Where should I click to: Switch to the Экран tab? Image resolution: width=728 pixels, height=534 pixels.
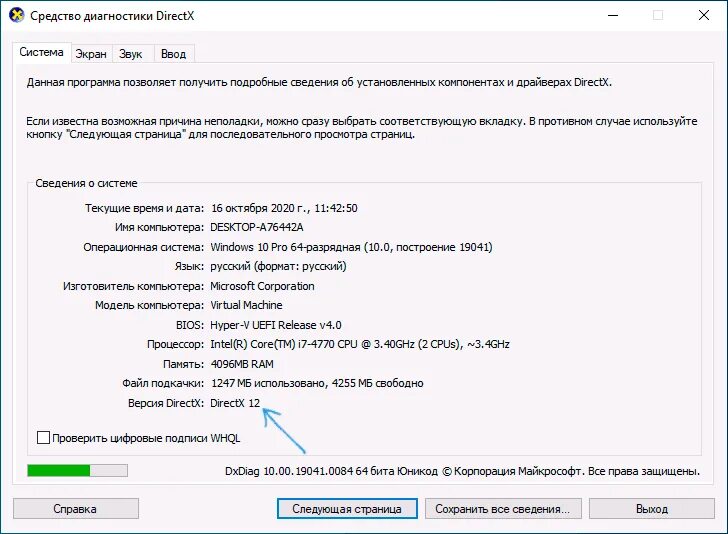coord(91,54)
